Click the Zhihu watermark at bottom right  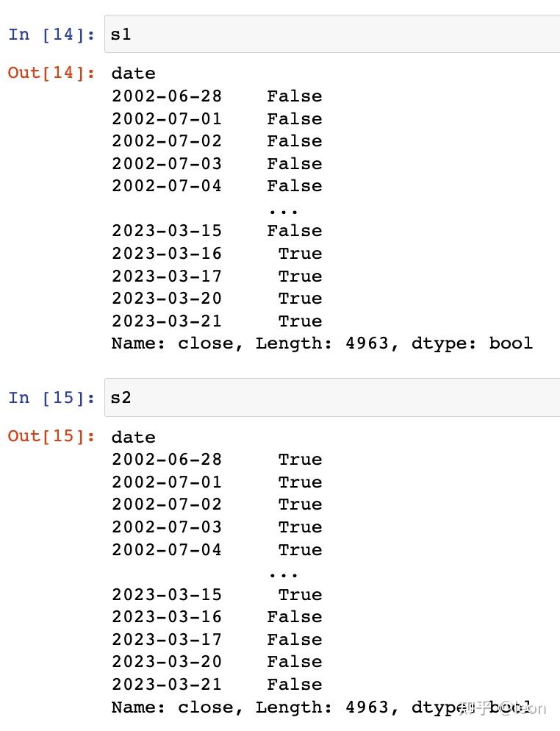click(502, 707)
